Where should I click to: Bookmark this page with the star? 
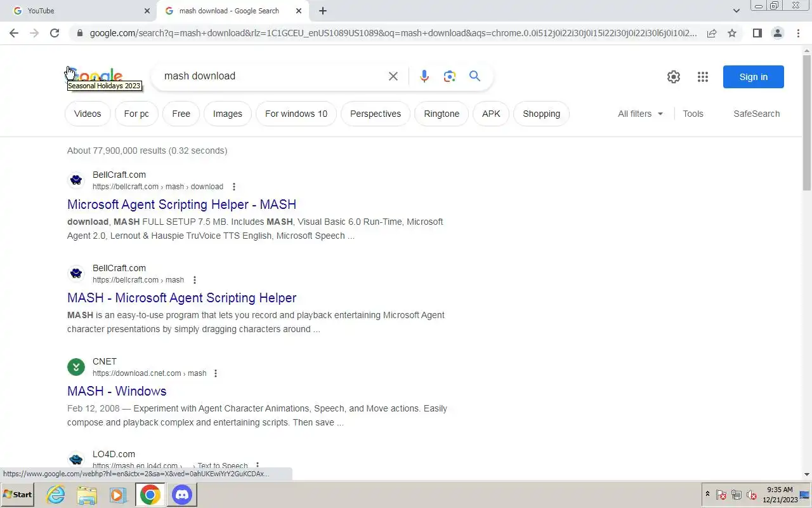pos(732,33)
